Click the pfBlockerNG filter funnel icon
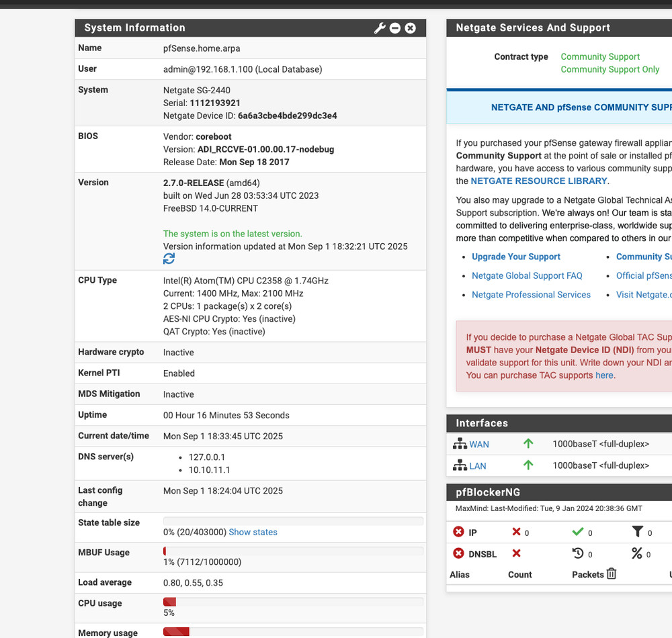This screenshot has height=638, width=672. 637,532
